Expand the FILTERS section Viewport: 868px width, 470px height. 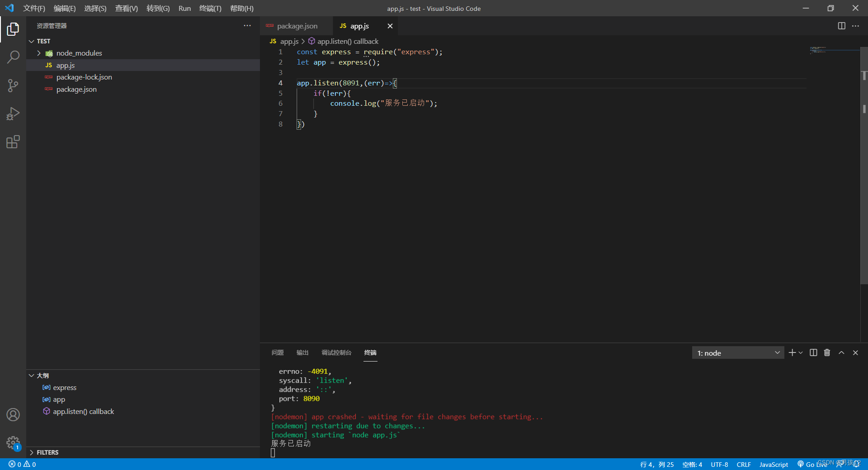(x=143, y=452)
